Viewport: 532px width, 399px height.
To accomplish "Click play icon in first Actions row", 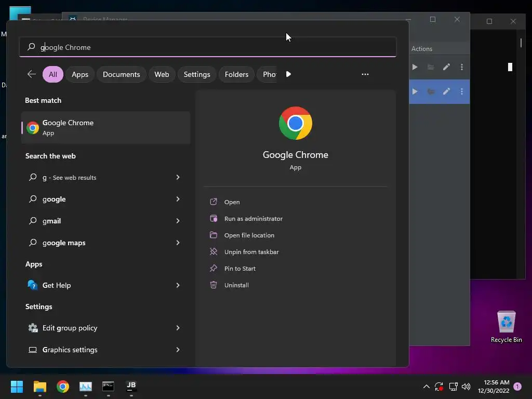I will [x=415, y=67].
